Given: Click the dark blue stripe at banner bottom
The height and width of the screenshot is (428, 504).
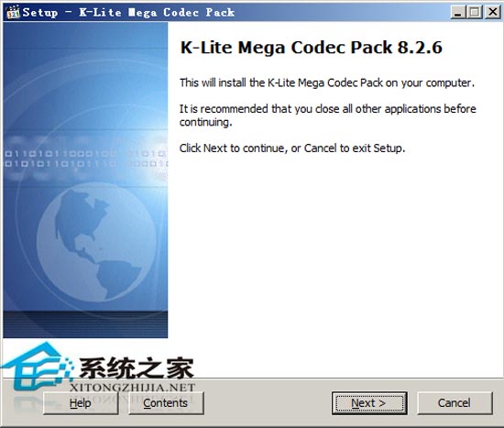Looking at the screenshot, I should pyautogui.click(x=85, y=324).
